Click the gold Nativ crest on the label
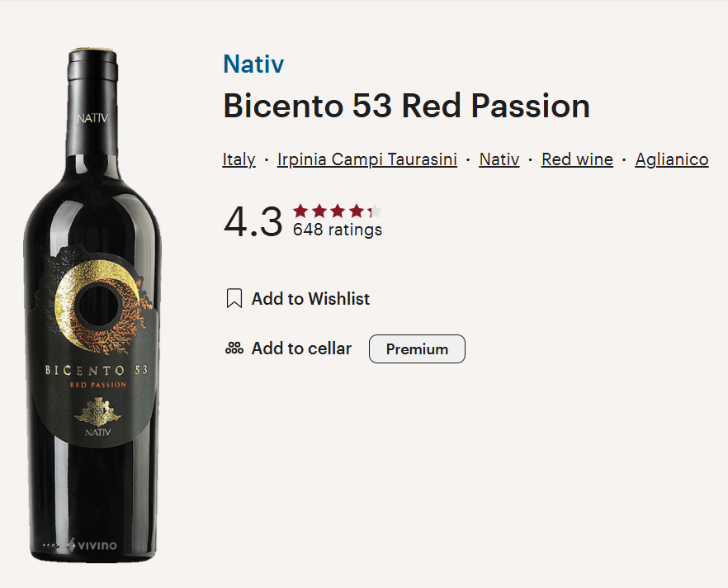 click(98, 412)
